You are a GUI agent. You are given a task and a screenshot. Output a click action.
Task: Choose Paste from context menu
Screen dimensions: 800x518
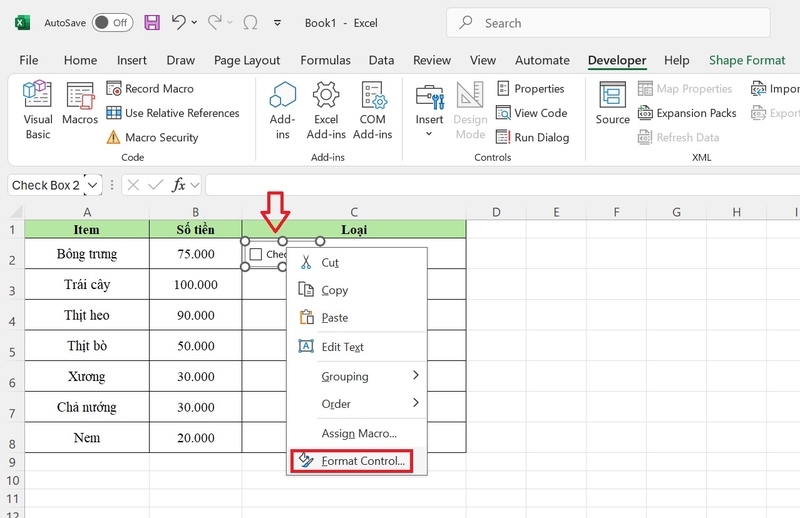pyautogui.click(x=357, y=317)
